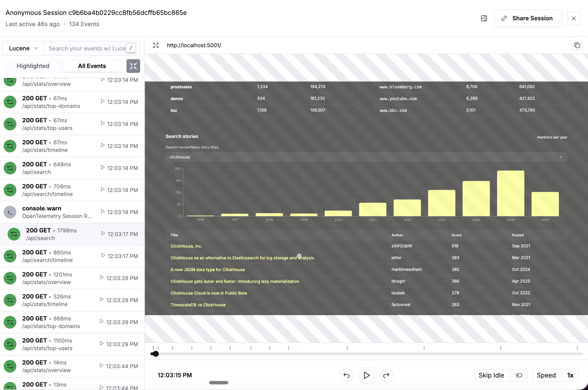Jump to the console.warn event time

pos(119,212)
